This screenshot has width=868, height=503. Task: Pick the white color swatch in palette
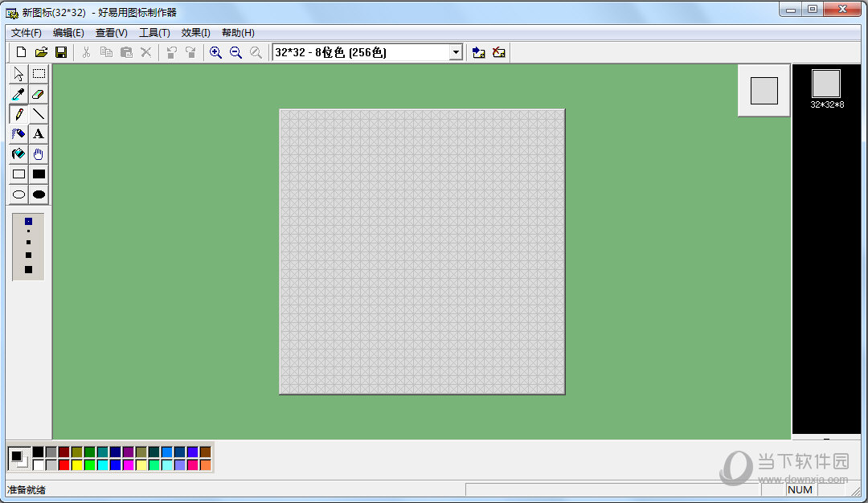pos(39,464)
